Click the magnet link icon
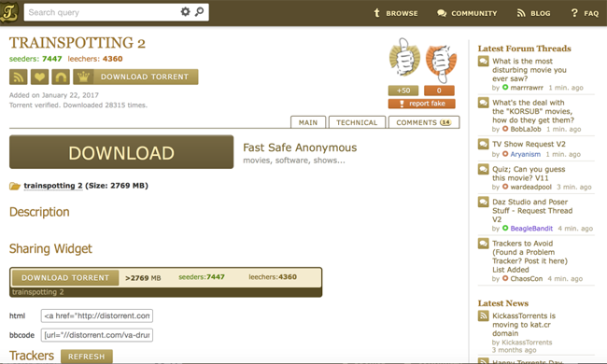607x364 pixels. 61,77
